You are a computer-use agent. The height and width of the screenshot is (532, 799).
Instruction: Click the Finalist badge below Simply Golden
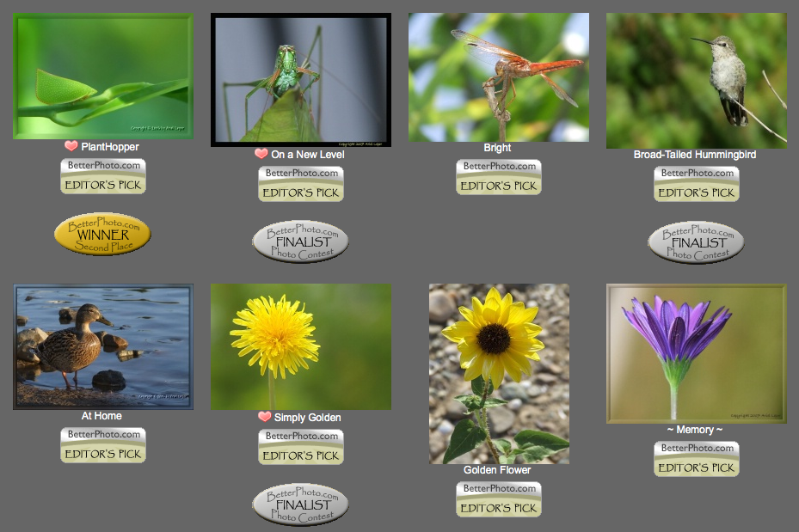(300, 504)
